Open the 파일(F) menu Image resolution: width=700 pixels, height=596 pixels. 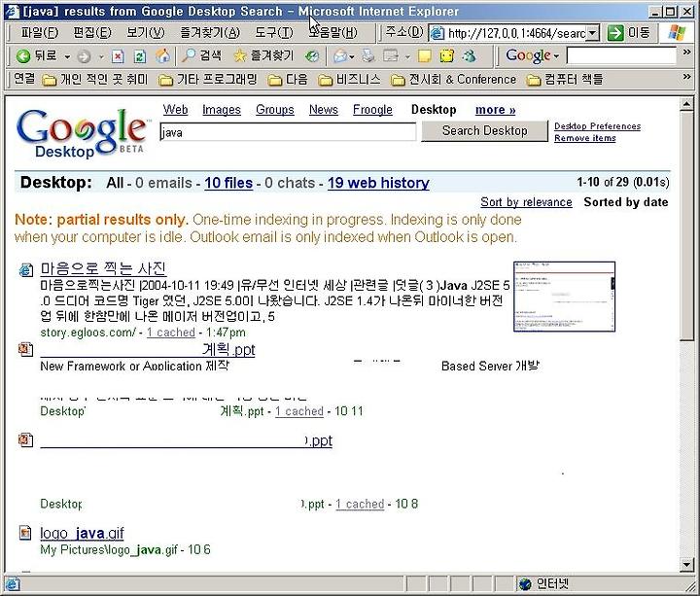pyautogui.click(x=39, y=32)
